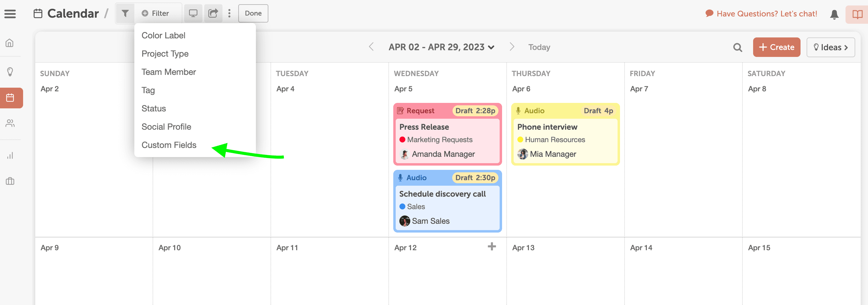Click the blue Audio microphone icon
The width and height of the screenshot is (868, 305).
click(400, 177)
